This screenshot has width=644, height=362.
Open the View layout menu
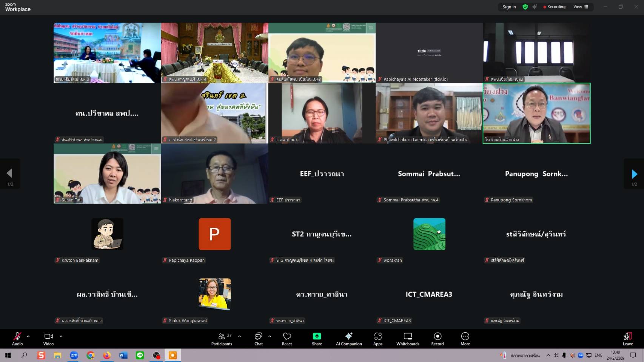(581, 7)
